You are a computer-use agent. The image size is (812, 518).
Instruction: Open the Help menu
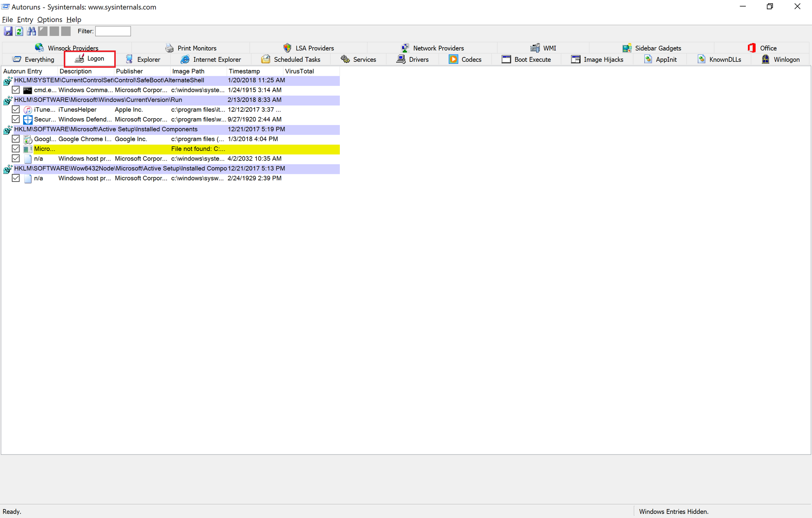[74, 20]
